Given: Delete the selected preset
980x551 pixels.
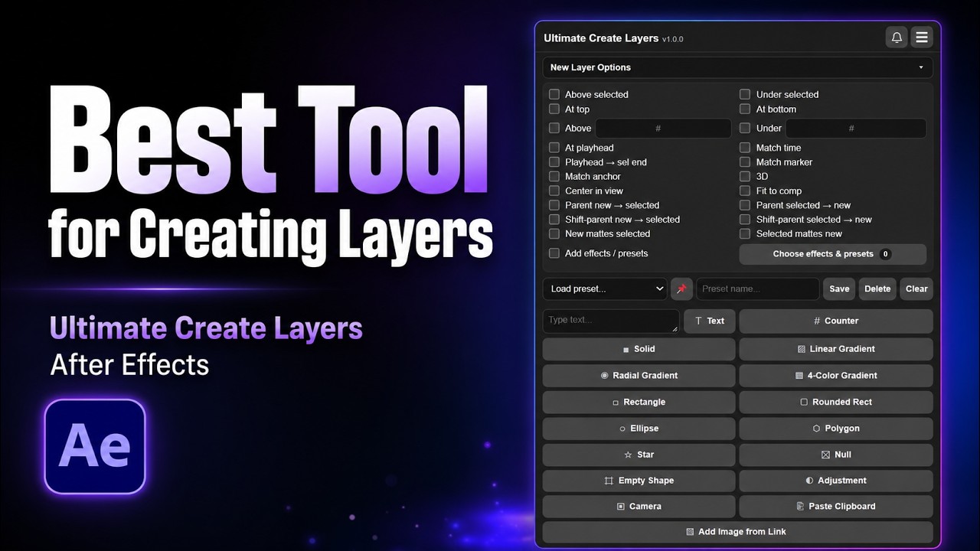Looking at the screenshot, I should (877, 289).
